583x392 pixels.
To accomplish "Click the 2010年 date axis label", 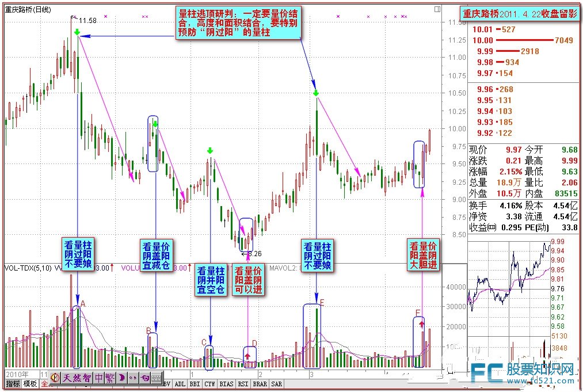I will (17, 374).
